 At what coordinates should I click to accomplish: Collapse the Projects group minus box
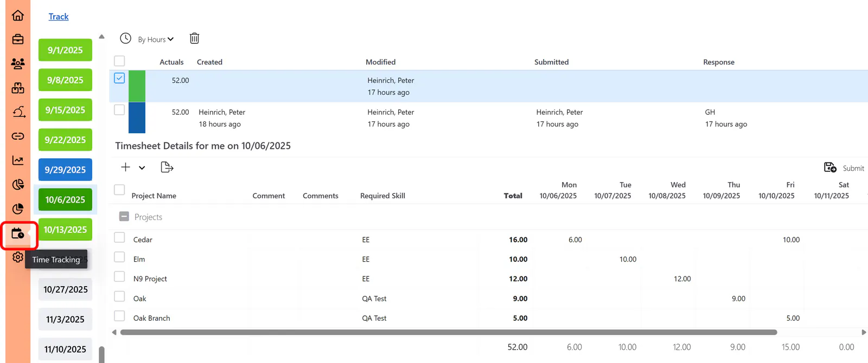point(124,216)
